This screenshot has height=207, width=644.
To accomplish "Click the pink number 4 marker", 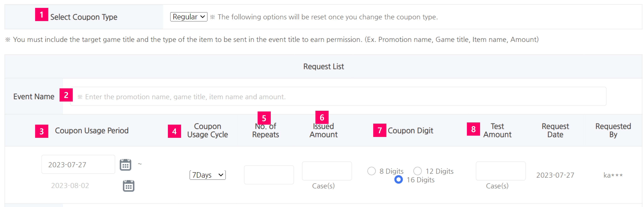I will click(174, 131).
